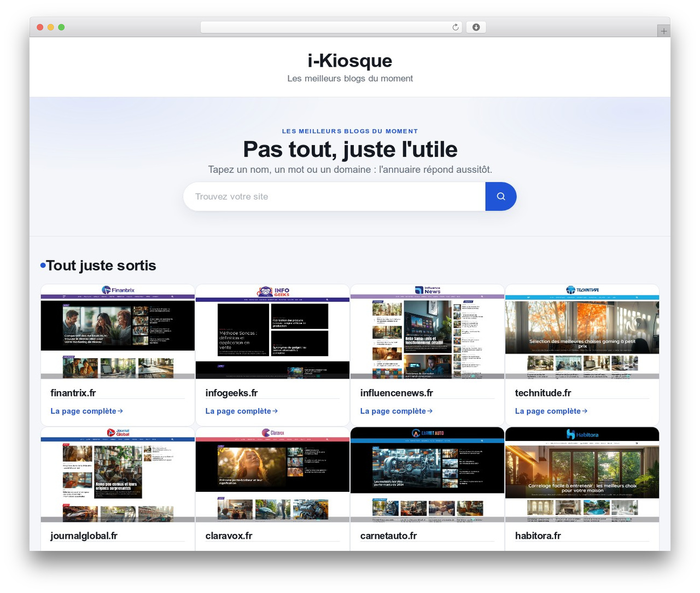
Task: Click the habitora.fr site thumbnail
Action: point(582,474)
